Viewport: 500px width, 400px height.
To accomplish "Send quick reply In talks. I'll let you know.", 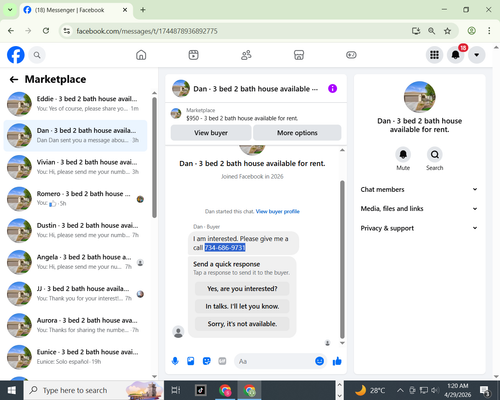I will click(242, 306).
